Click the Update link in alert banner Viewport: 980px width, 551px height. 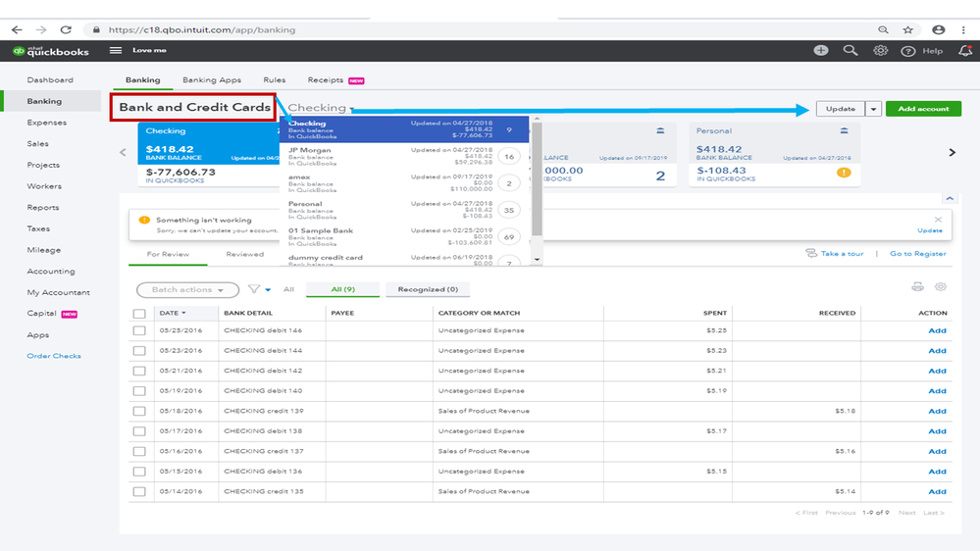[x=929, y=230]
